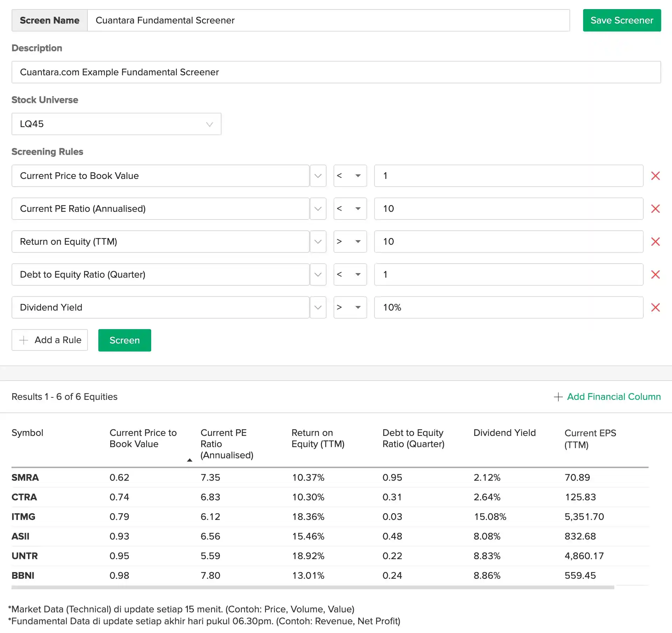Remove the Dividend Yield rule
The height and width of the screenshot is (633, 672).
tap(655, 307)
